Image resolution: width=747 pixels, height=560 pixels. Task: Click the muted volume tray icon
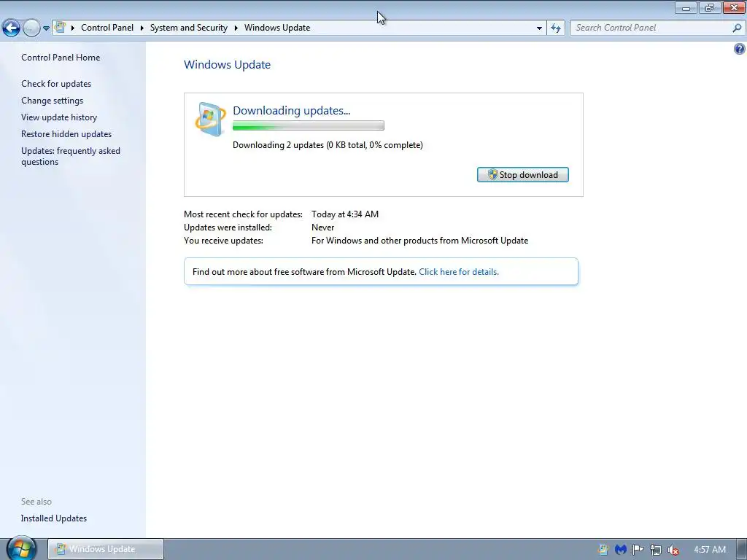coord(673,550)
